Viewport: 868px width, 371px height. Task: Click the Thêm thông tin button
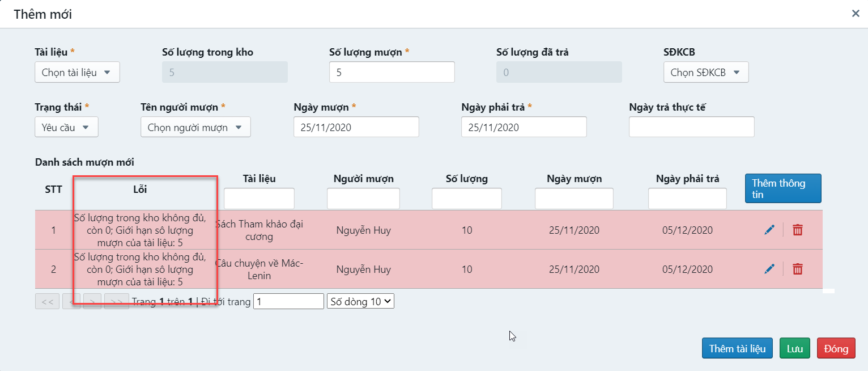(x=782, y=189)
